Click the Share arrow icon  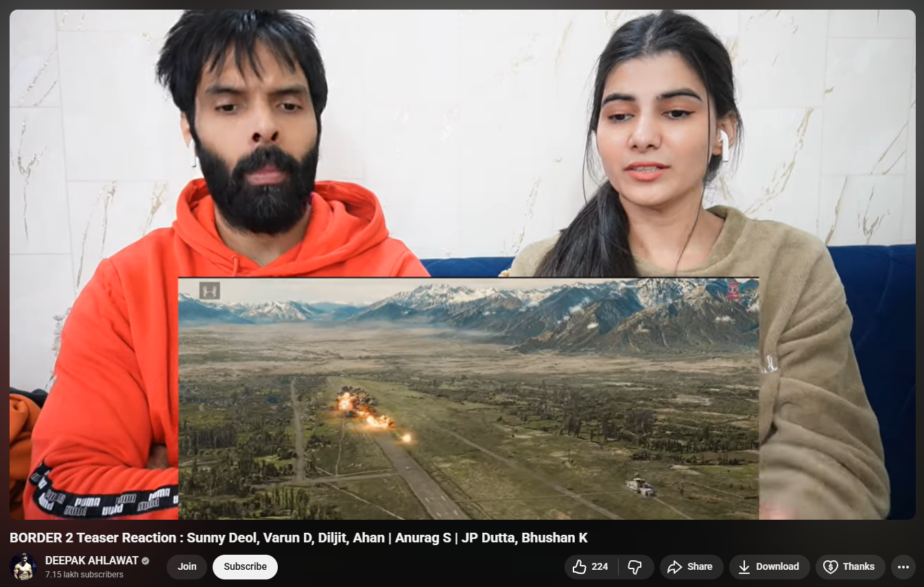[675, 566]
